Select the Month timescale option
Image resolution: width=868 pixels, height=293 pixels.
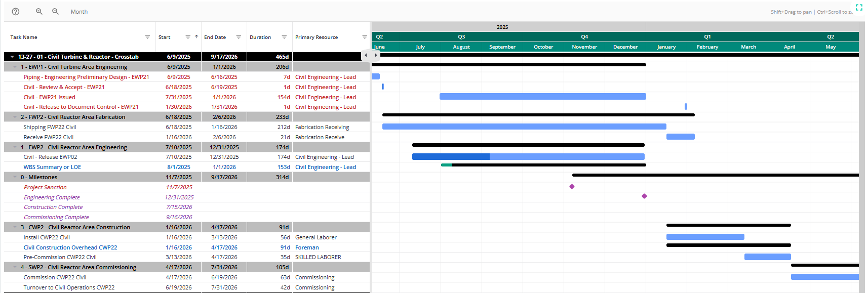click(x=79, y=12)
